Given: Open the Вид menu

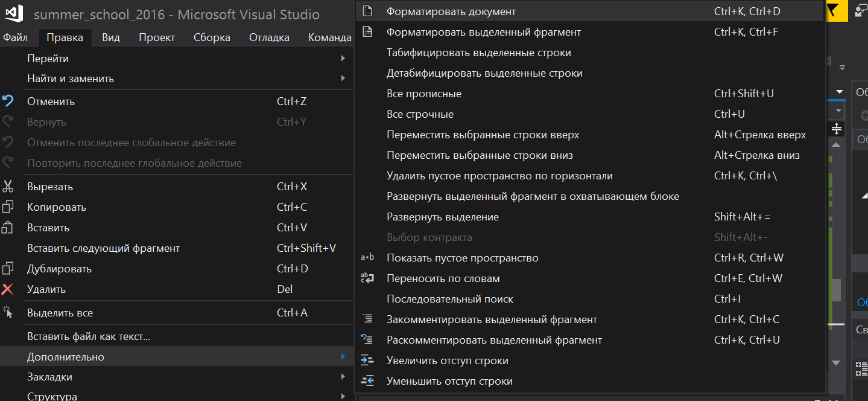Looking at the screenshot, I should click(x=110, y=37).
